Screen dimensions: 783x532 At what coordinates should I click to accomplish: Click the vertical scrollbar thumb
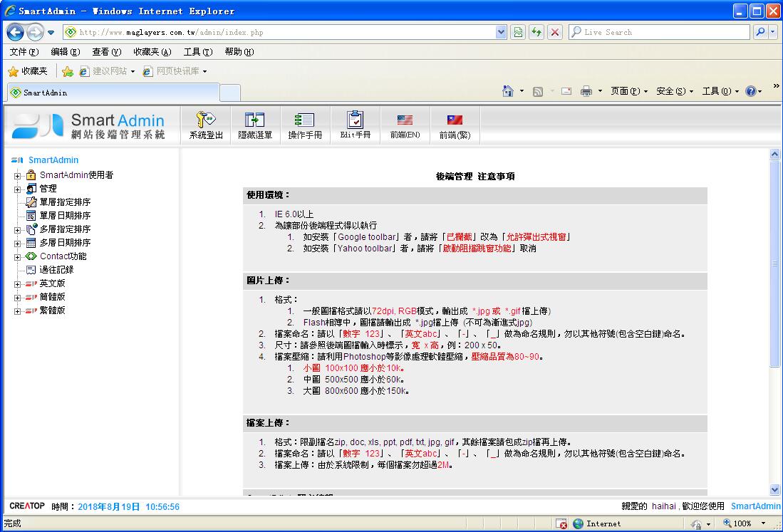774,264
